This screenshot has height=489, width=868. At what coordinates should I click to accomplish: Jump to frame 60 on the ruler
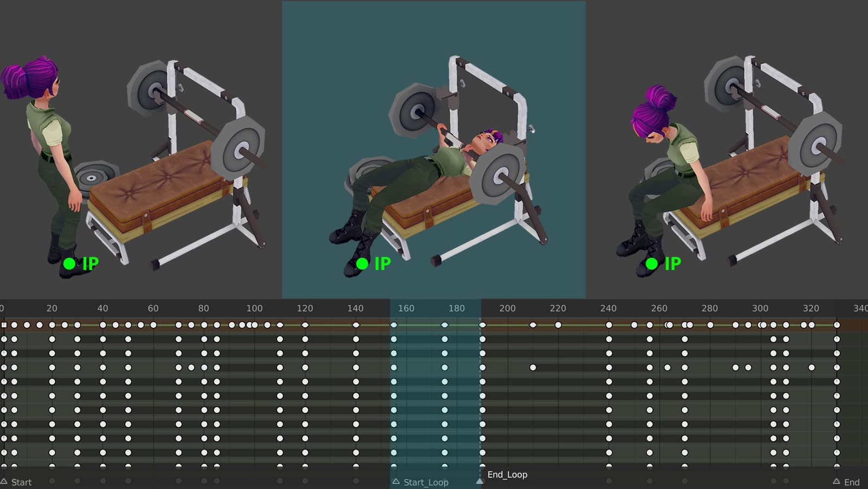click(x=153, y=308)
